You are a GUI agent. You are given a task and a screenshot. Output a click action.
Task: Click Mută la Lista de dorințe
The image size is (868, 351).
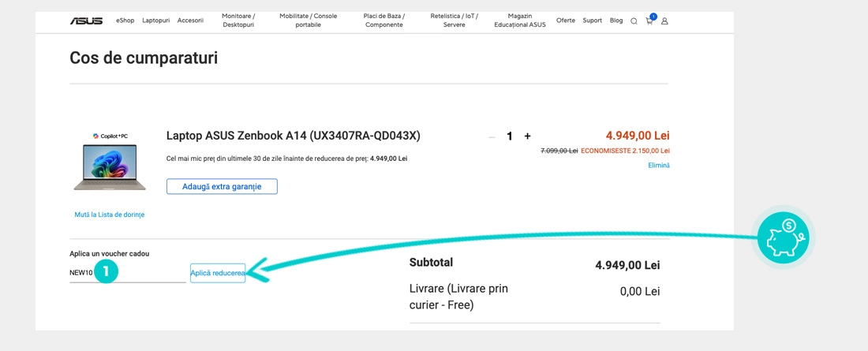tap(110, 215)
